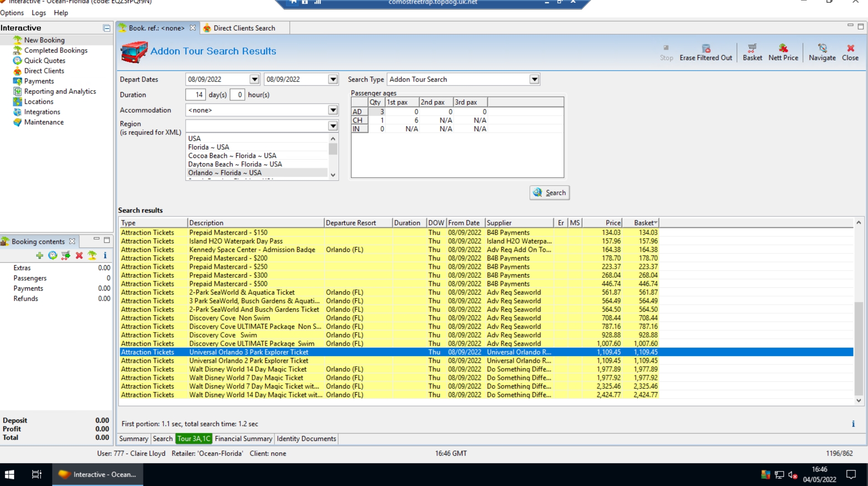868x486 pixels.
Task: Expand the Region dropdown
Action: 333,126
